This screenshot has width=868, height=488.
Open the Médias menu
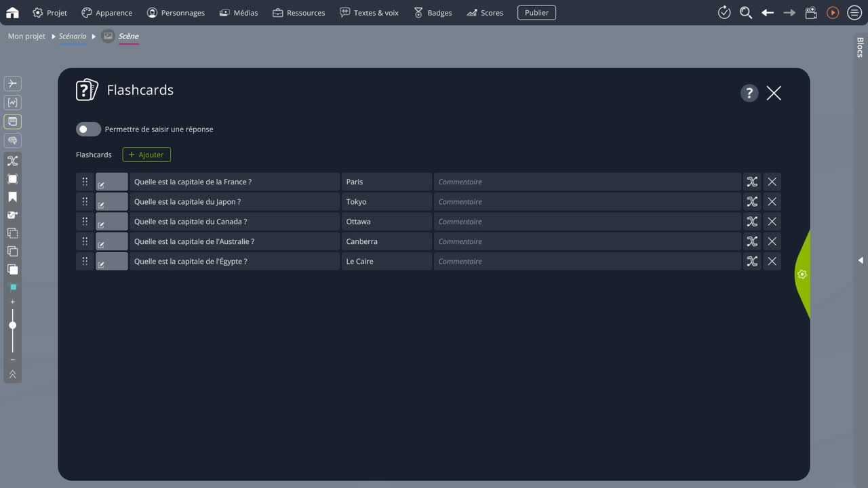click(238, 12)
